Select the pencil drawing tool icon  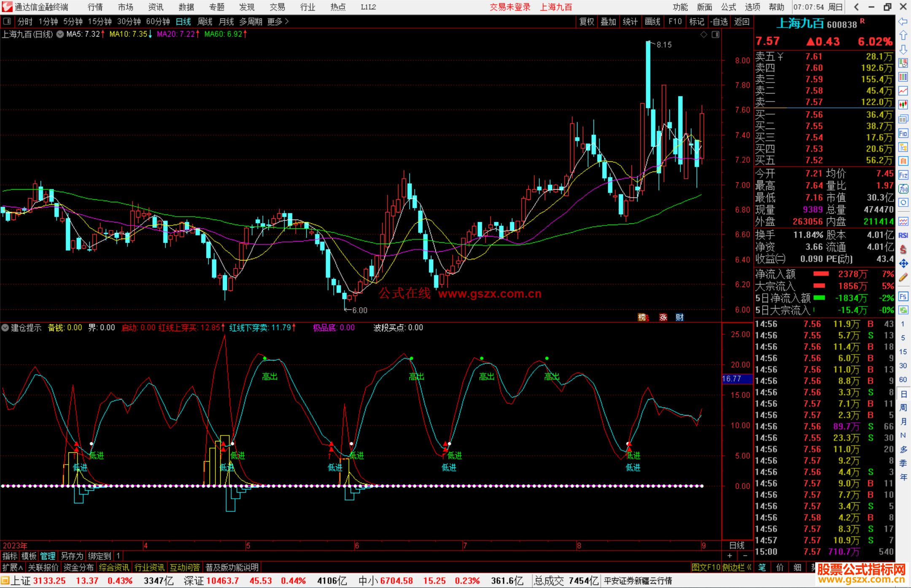pyautogui.click(x=903, y=277)
